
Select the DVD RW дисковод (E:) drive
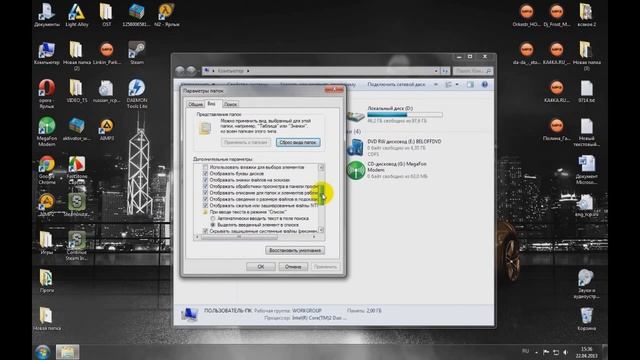(394, 148)
